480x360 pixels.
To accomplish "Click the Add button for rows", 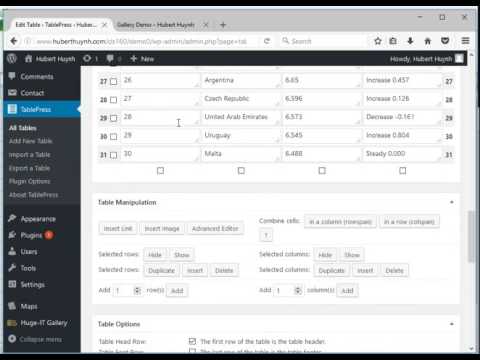I will 177,291.
